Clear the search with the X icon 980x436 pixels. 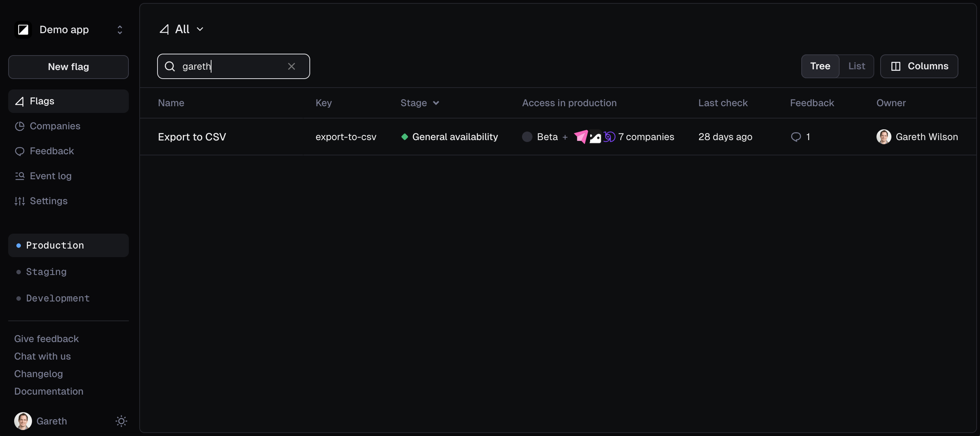point(292,66)
